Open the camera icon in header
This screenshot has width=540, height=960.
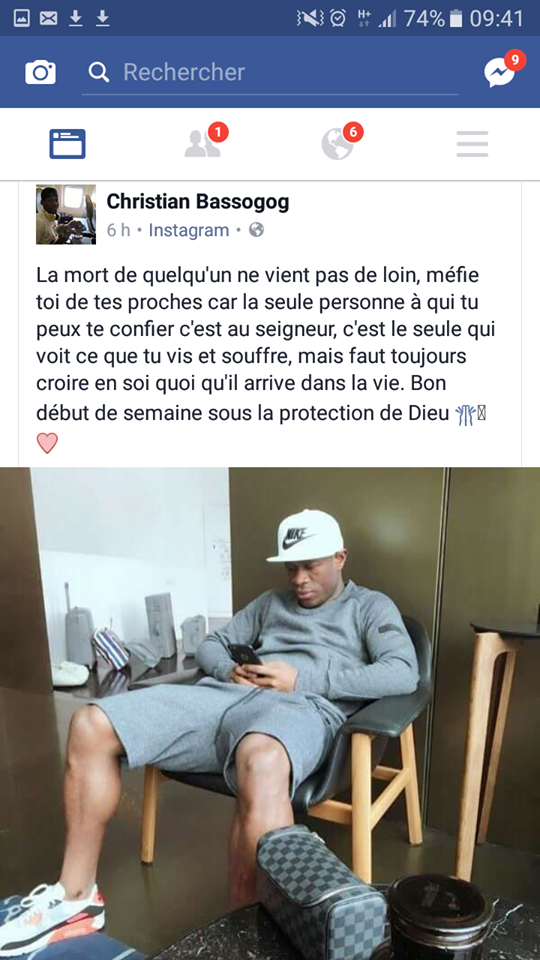point(40,73)
